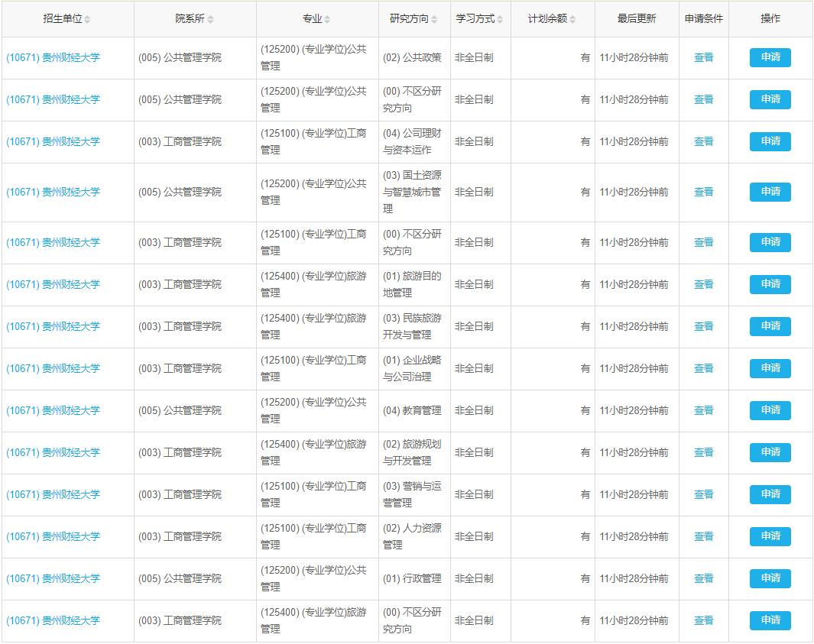Open 查看 for 旅游管理 不区分研究方向 row
Screen dimensions: 814x644
tap(703, 620)
